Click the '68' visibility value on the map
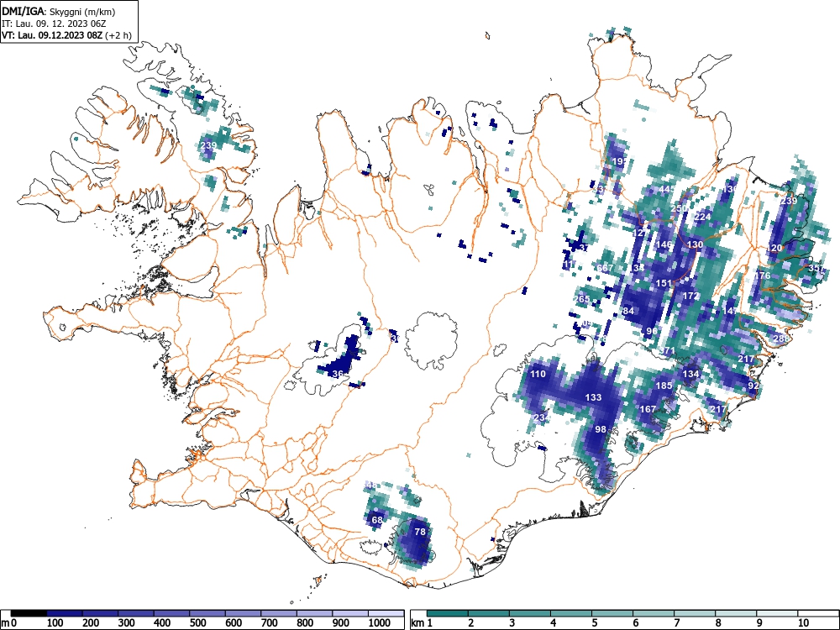Image resolution: width=840 pixels, height=630 pixels. click(x=377, y=520)
